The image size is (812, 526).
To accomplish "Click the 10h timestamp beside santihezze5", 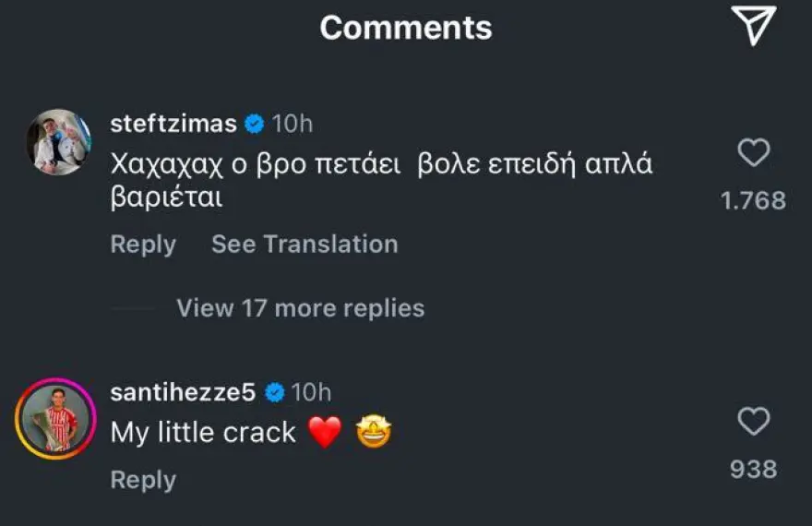I will tap(311, 393).
